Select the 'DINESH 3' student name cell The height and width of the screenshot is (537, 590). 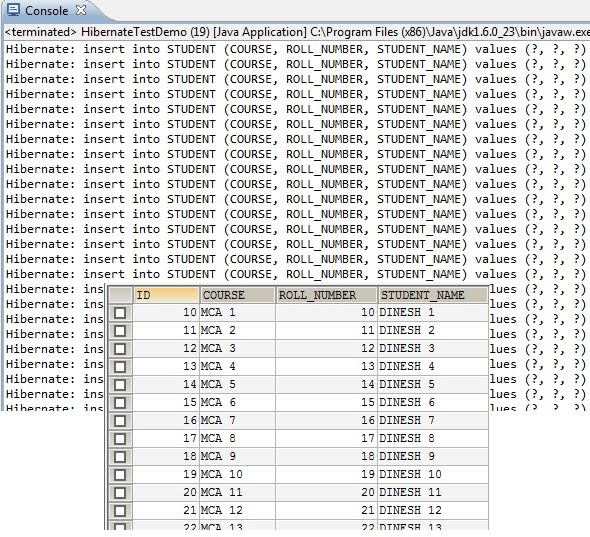click(x=433, y=348)
